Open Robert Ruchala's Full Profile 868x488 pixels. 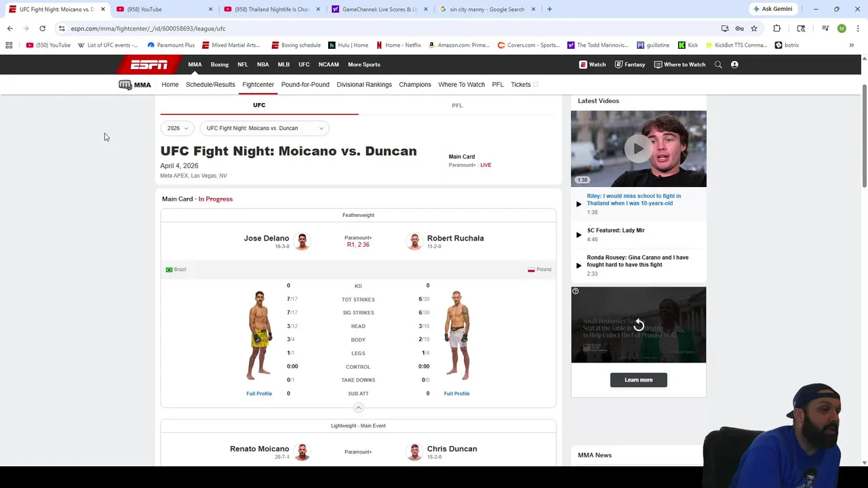pos(456,393)
